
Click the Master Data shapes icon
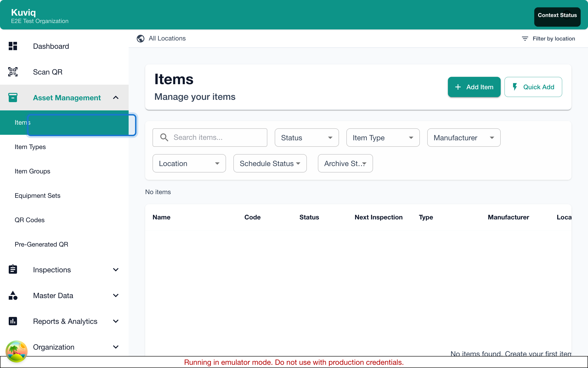tap(13, 295)
